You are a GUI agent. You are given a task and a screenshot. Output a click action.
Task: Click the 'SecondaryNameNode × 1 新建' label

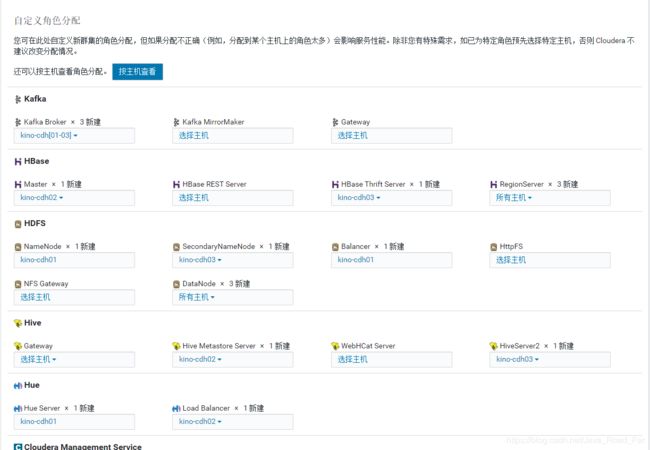click(236, 247)
